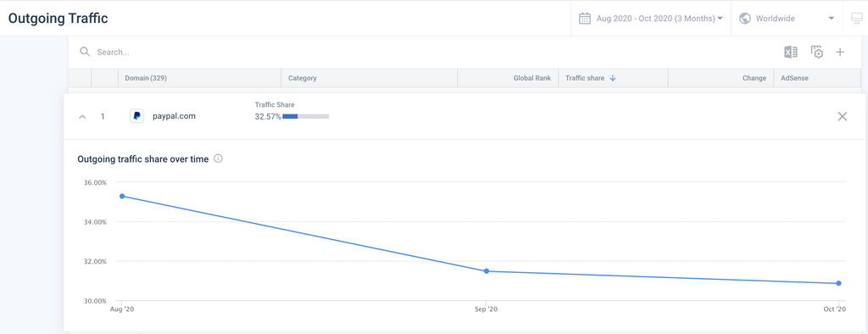The image size is (868, 334).
Task: Open the Worldwide country dropdown arrow
Action: pyautogui.click(x=831, y=19)
